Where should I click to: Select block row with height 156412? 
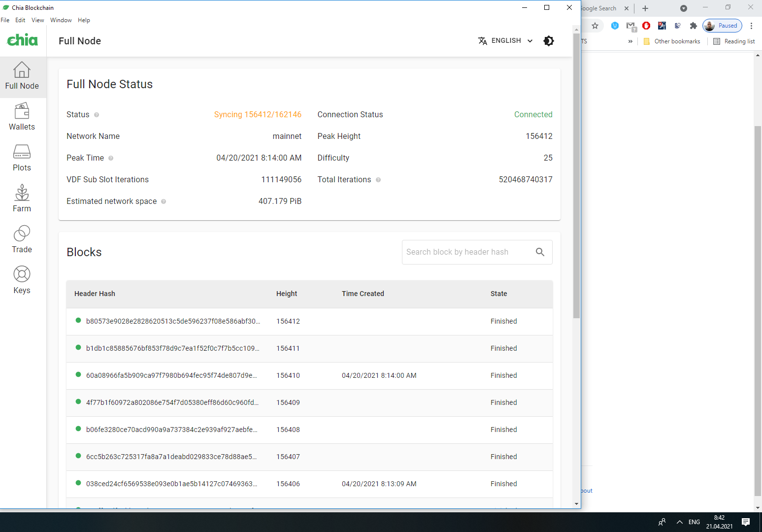tap(309, 322)
